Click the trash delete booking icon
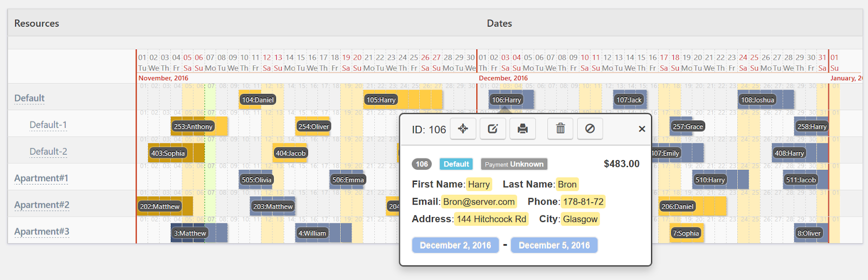Viewport: 868px width, 280px height. (x=560, y=129)
